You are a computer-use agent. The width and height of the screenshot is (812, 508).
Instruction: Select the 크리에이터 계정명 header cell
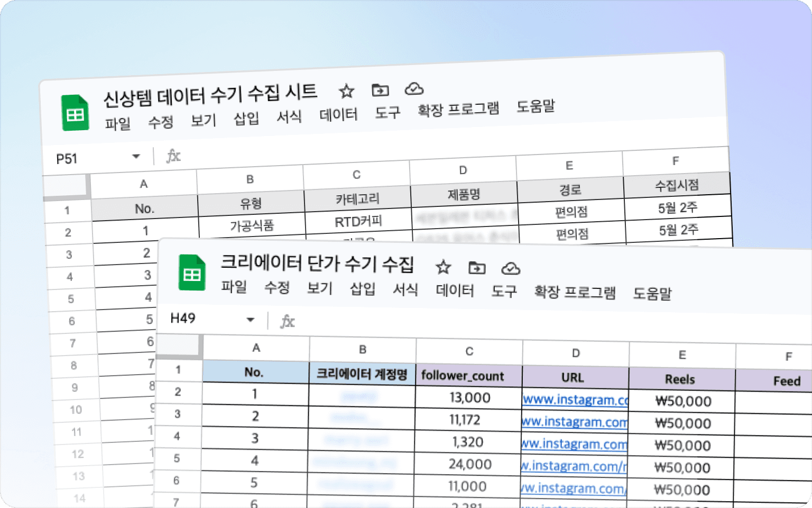[x=362, y=374]
